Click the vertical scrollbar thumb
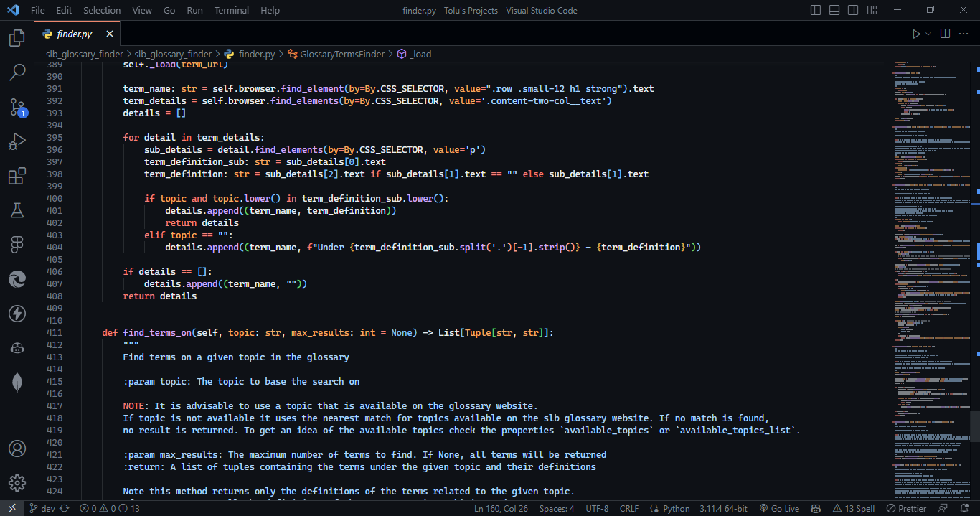The width and height of the screenshot is (980, 516). (975, 425)
